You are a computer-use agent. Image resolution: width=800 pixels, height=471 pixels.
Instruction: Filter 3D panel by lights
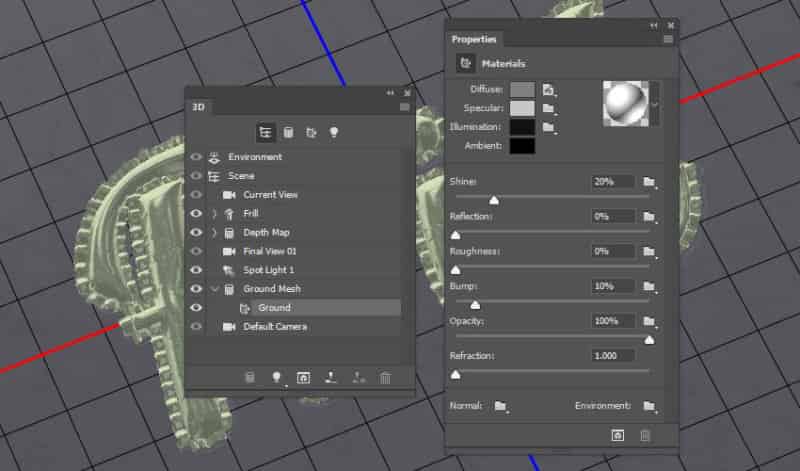pyautogui.click(x=334, y=133)
